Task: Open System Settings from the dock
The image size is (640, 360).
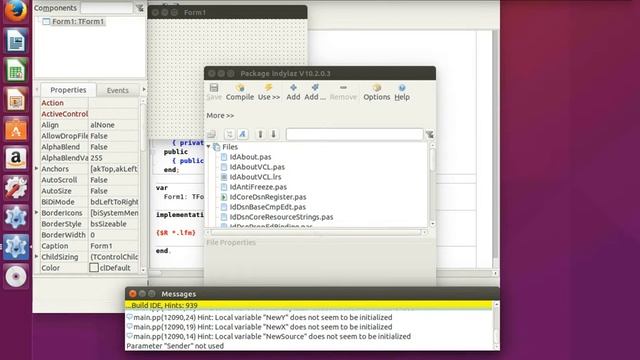Action: click(16, 188)
